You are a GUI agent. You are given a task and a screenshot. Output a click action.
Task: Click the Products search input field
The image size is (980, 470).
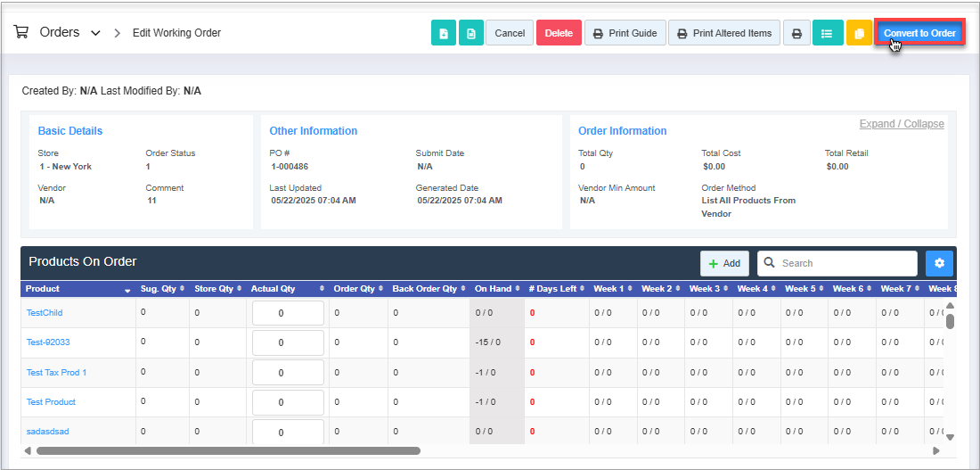837,263
